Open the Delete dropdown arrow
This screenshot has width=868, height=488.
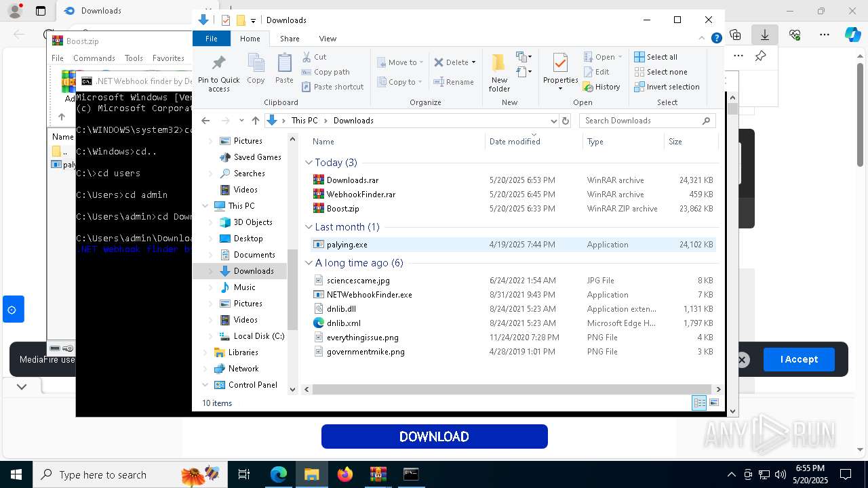coord(473,62)
